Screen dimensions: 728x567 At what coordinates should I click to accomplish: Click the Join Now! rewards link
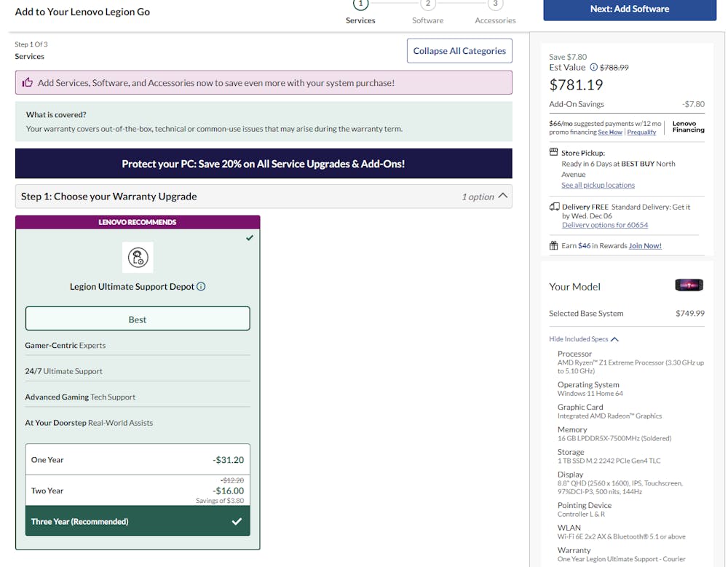[645, 246]
